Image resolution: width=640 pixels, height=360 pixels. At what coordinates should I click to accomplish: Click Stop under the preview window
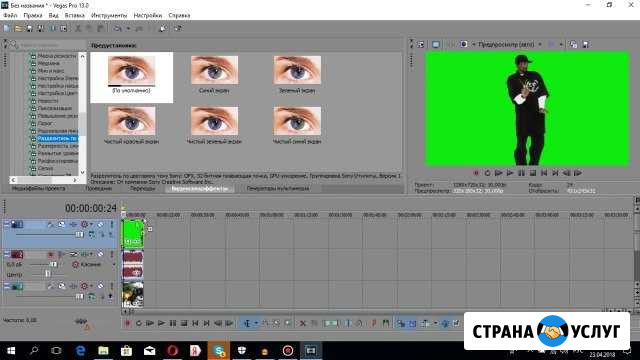pos(533,173)
